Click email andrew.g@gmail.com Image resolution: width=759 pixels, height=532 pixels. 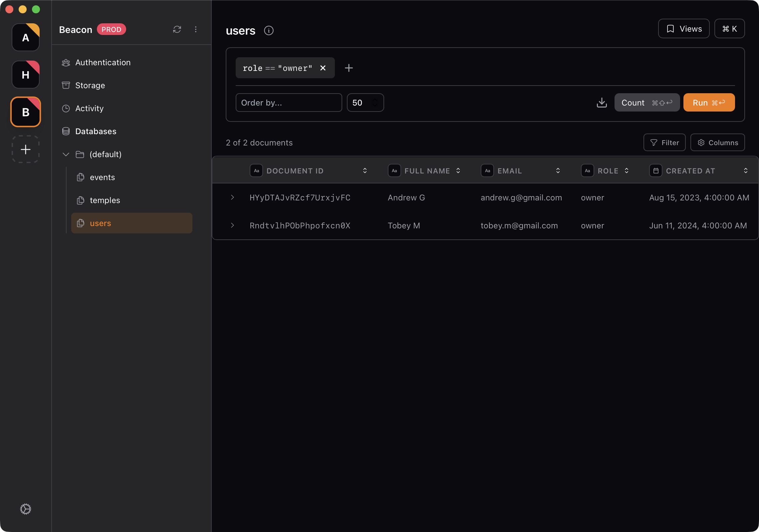coord(521,198)
